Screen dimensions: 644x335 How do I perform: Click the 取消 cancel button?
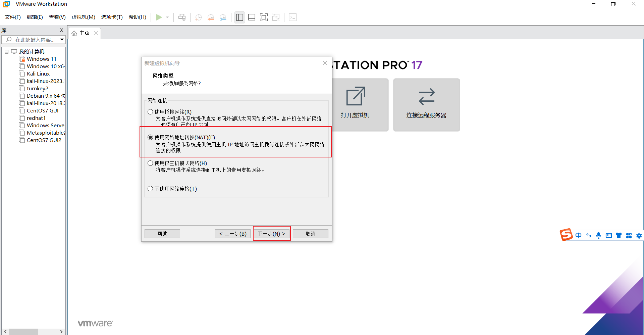click(311, 234)
